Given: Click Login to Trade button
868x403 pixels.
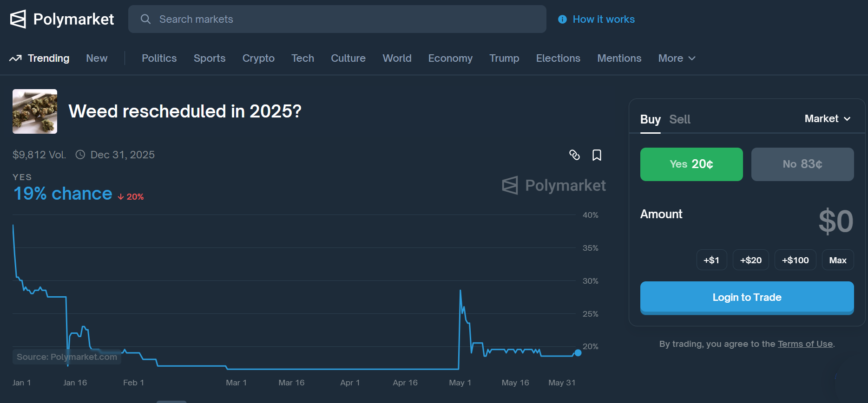Looking at the screenshot, I should 747,298.
